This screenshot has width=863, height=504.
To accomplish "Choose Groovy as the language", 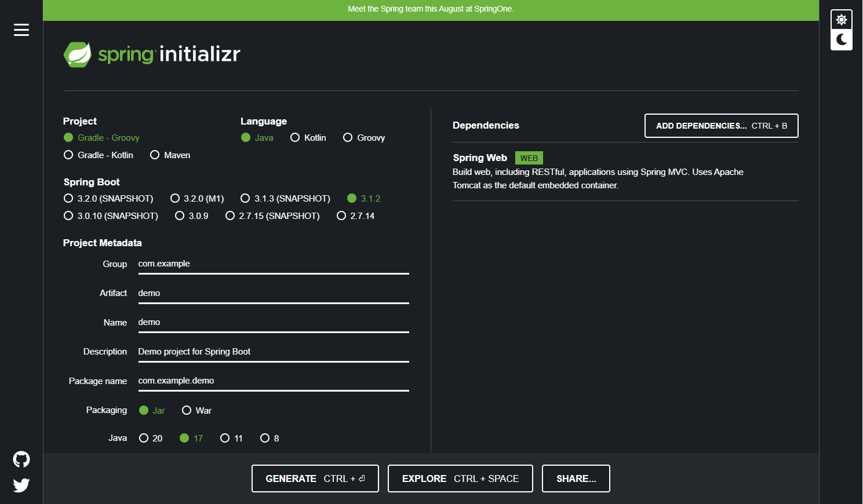I will coord(364,138).
